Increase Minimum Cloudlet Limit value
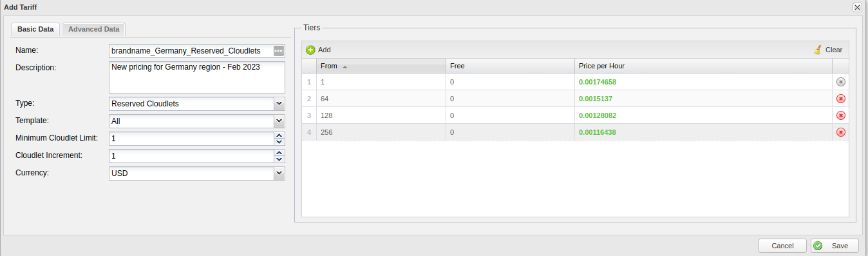The image size is (868, 256). tap(279, 135)
